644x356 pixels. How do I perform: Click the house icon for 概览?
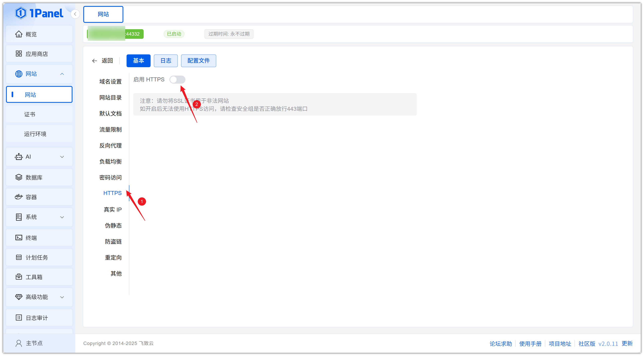click(x=18, y=34)
